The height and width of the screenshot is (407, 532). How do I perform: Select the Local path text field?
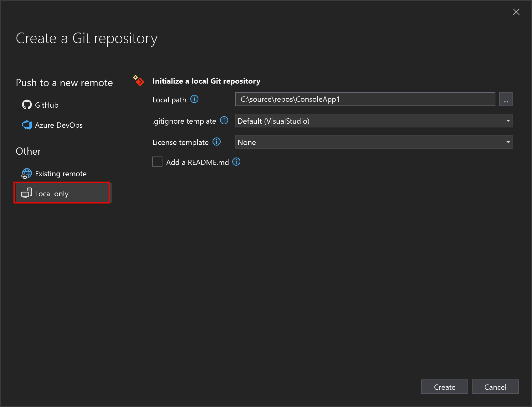[365, 99]
